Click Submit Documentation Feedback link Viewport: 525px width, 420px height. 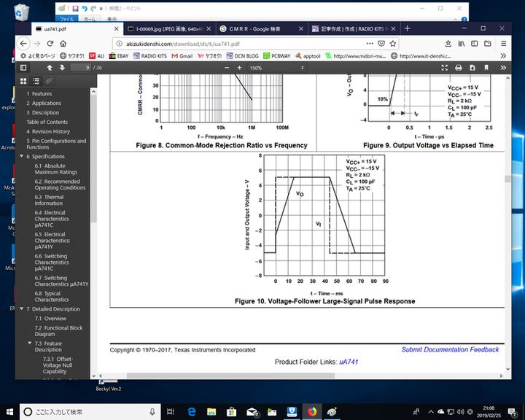coord(450,350)
